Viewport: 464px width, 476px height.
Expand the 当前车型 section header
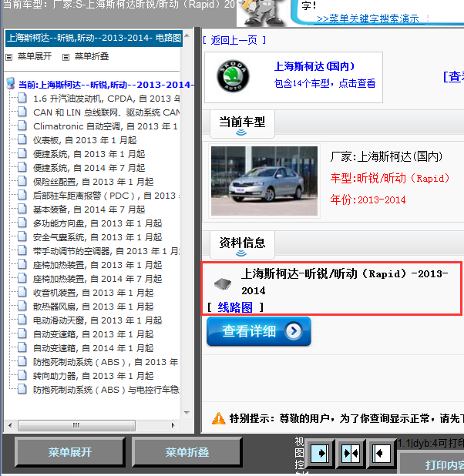[x=242, y=124]
